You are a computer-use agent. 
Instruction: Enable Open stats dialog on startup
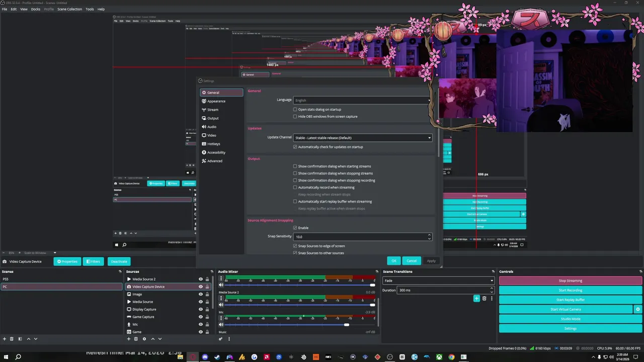point(295,109)
